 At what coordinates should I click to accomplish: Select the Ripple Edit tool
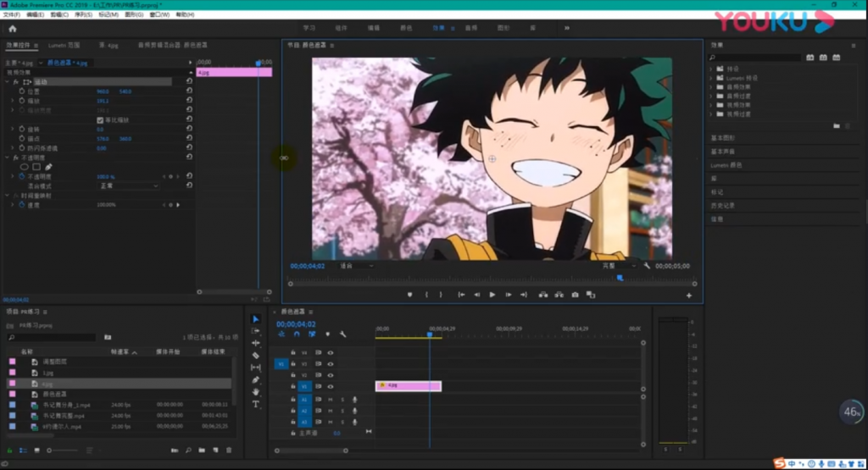coord(256,343)
